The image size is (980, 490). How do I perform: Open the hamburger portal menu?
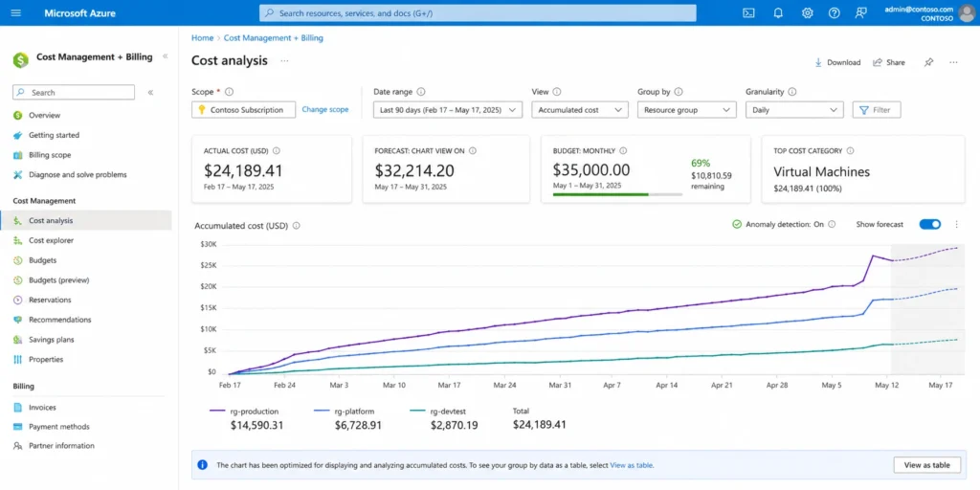[x=16, y=13]
